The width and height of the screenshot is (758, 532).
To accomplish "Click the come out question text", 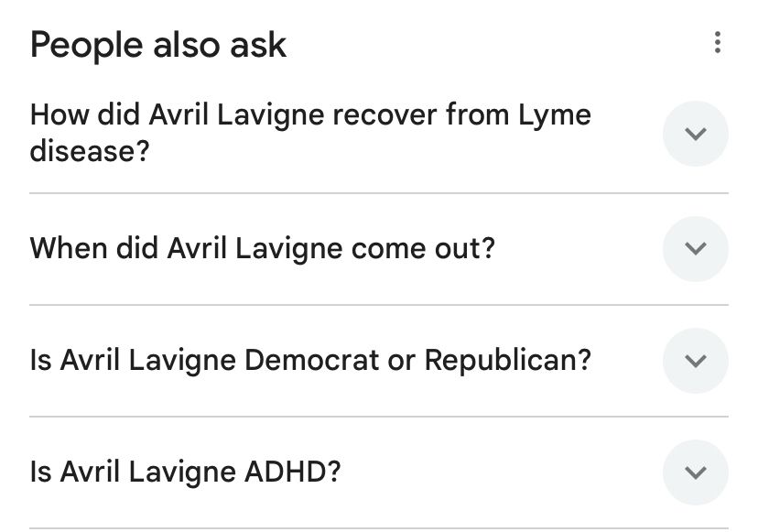I will coord(263,247).
